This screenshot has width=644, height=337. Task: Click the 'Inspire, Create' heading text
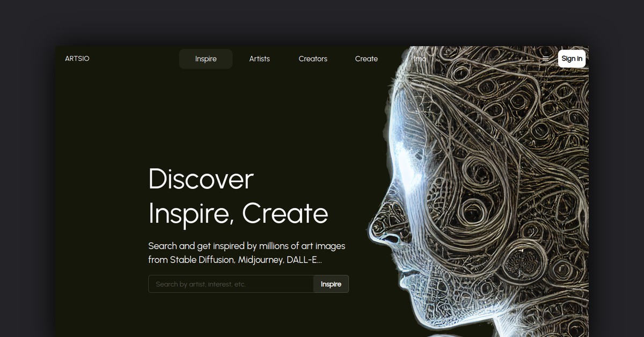tap(238, 214)
